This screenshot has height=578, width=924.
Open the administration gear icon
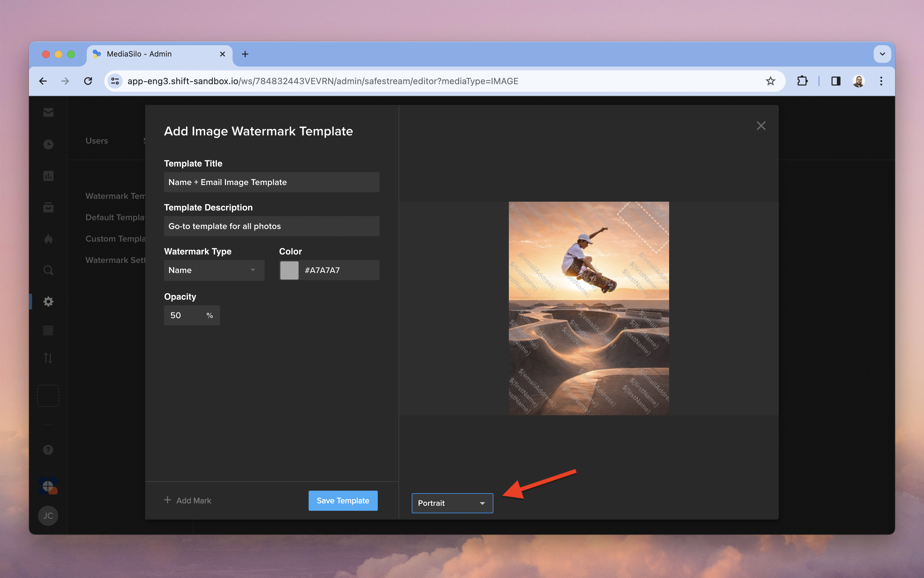click(x=48, y=302)
